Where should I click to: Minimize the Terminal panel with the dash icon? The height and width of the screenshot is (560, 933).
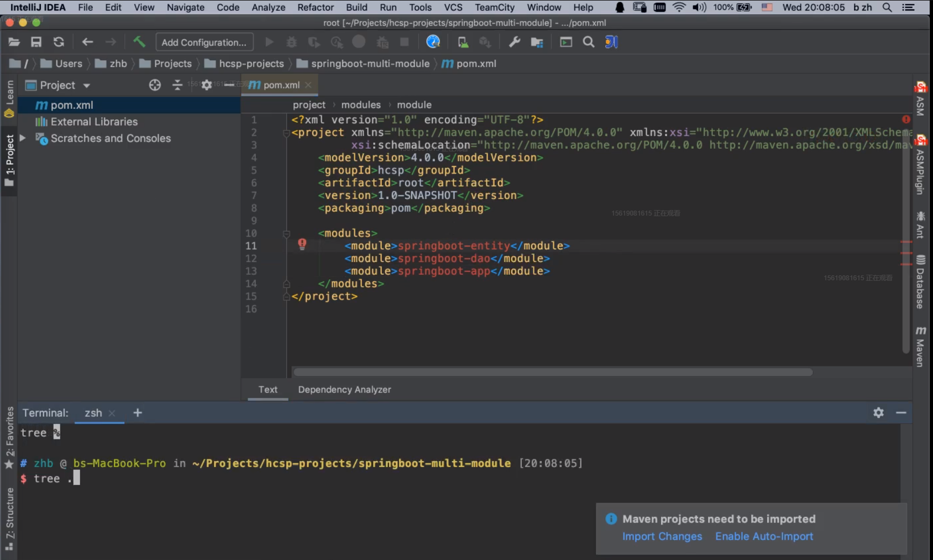click(x=901, y=413)
